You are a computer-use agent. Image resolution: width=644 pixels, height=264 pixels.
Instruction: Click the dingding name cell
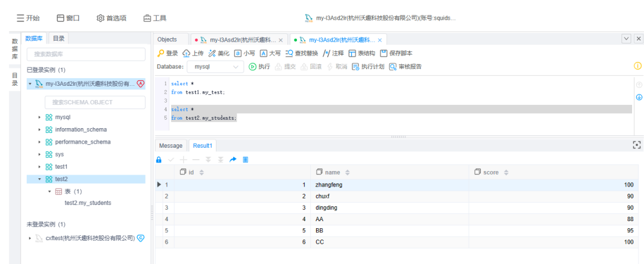390,208
